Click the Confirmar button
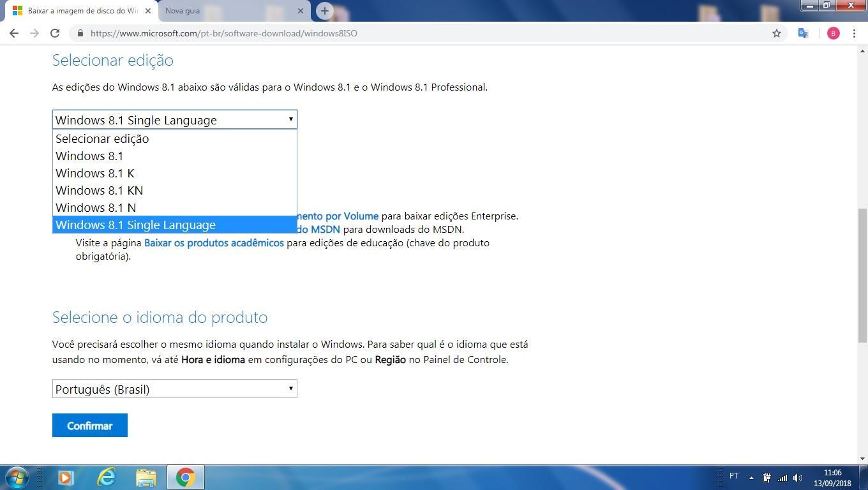Image resolution: width=868 pixels, height=490 pixels. click(x=90, y=426)
